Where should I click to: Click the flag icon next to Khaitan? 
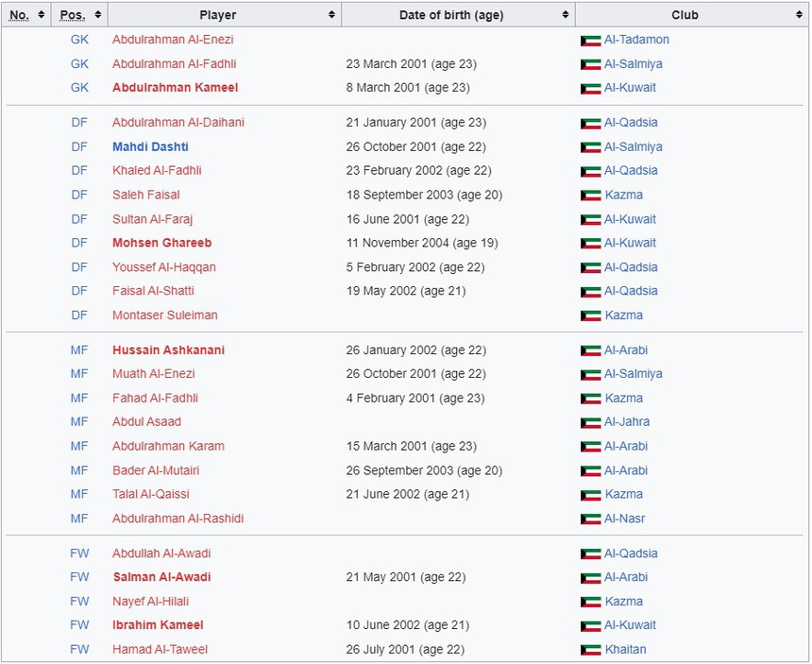(591, 650)
